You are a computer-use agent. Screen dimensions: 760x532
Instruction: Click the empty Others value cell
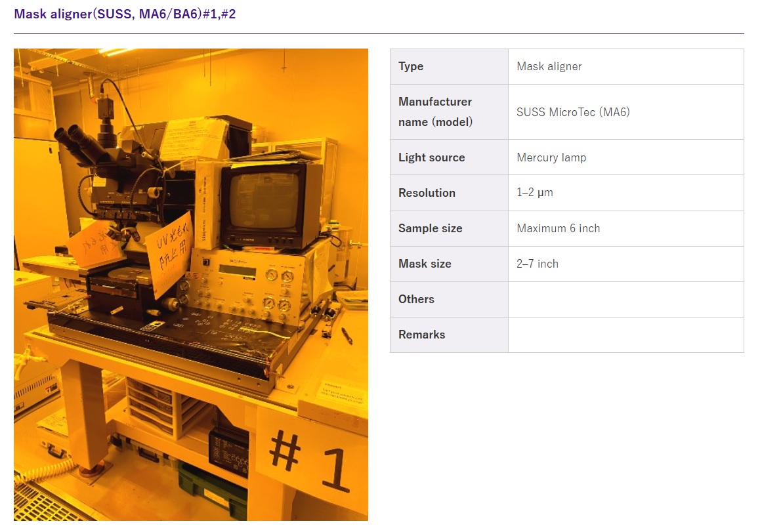(625, 299)
